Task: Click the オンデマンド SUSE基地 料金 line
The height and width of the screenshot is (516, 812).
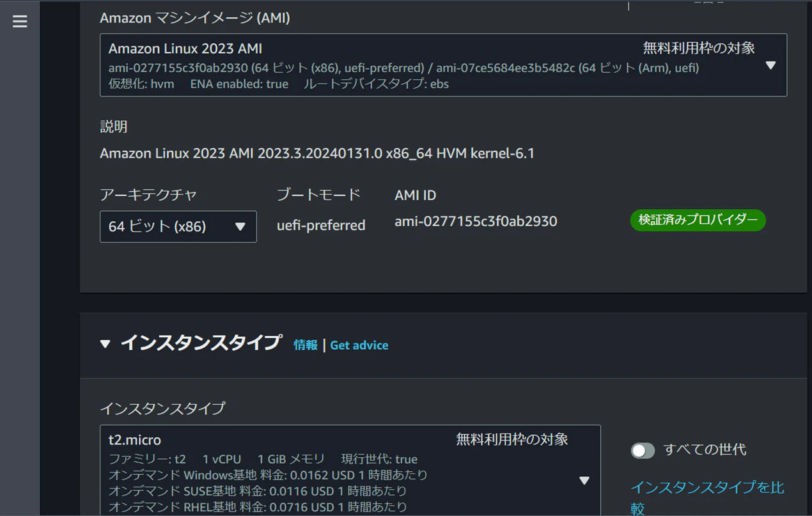Action: [x=258, y=491]
